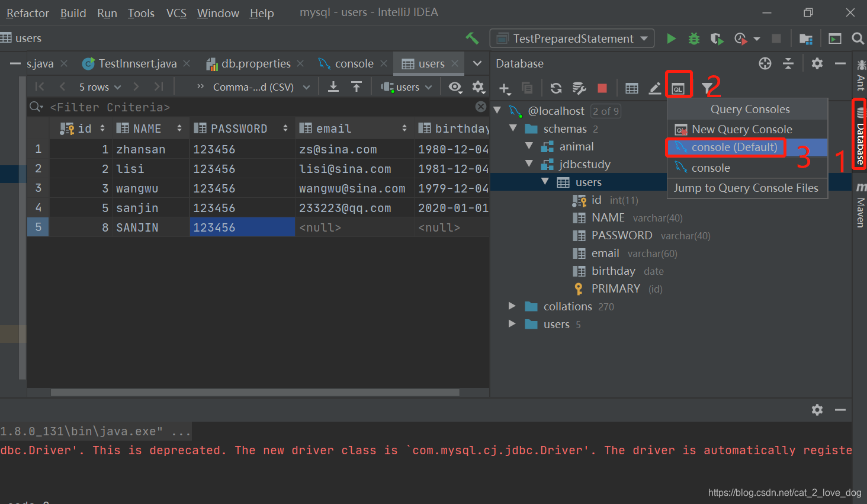Select PRIMARY key in tree

pyautogui.click(x=617, y=288)
